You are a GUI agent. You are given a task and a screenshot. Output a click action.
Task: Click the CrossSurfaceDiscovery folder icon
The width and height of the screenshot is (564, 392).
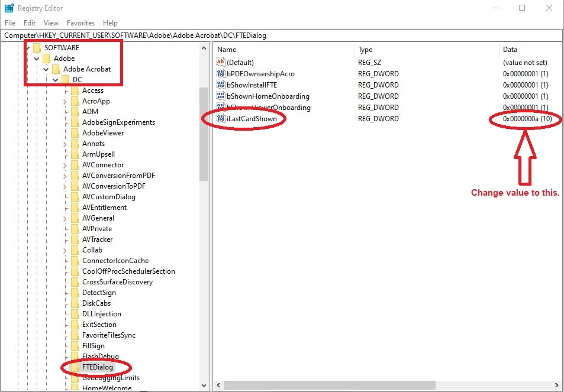pos(75,281)
